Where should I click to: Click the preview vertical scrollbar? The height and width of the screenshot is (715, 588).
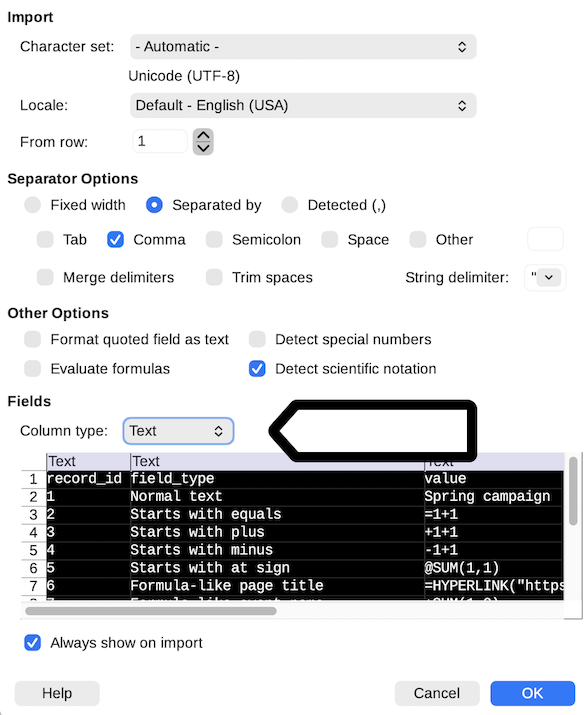pyautogui.click(x=573, y=491)
